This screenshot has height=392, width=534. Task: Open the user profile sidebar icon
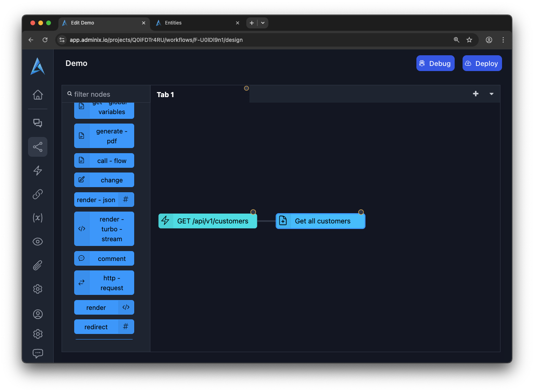37,314
